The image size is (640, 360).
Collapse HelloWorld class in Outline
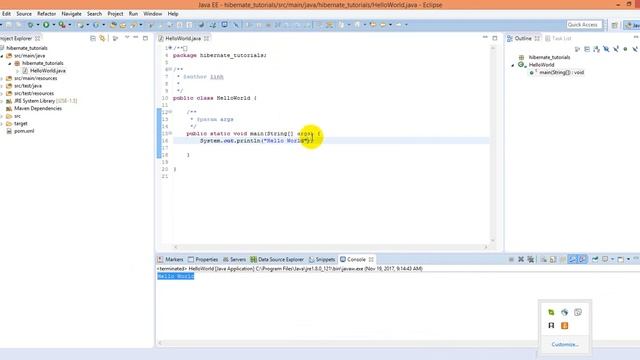pyautogui.click(x=513, y=65)
